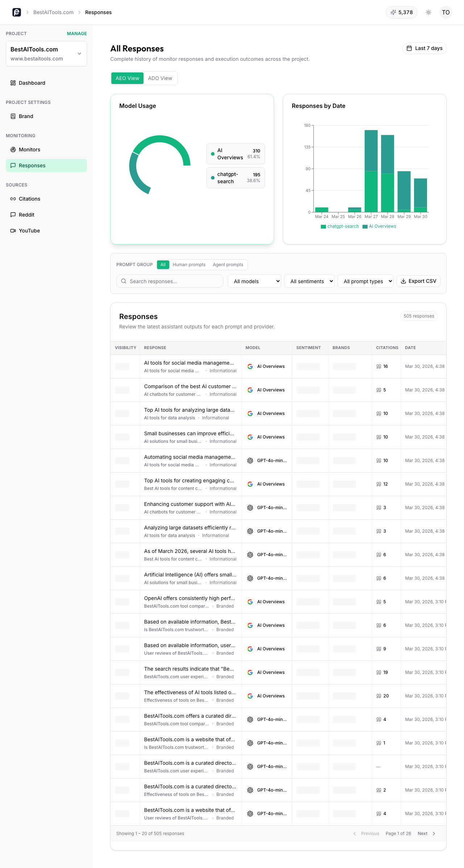Click the Monitors target icon in sidebar
The height and width of the screenshot is (868, 464).
(13, 150)
